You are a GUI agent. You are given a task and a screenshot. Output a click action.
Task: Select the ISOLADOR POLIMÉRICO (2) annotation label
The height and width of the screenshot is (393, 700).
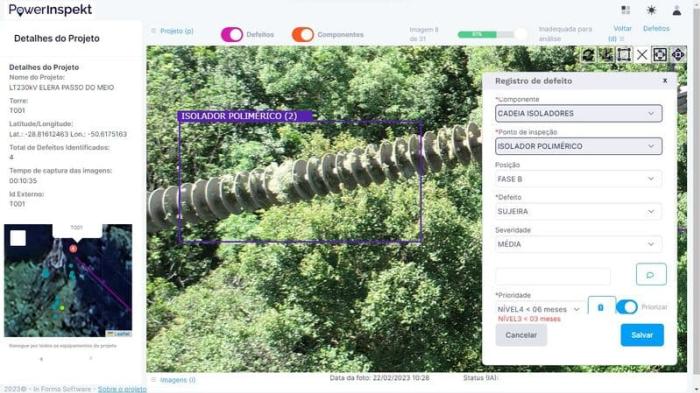coord(245,116)
